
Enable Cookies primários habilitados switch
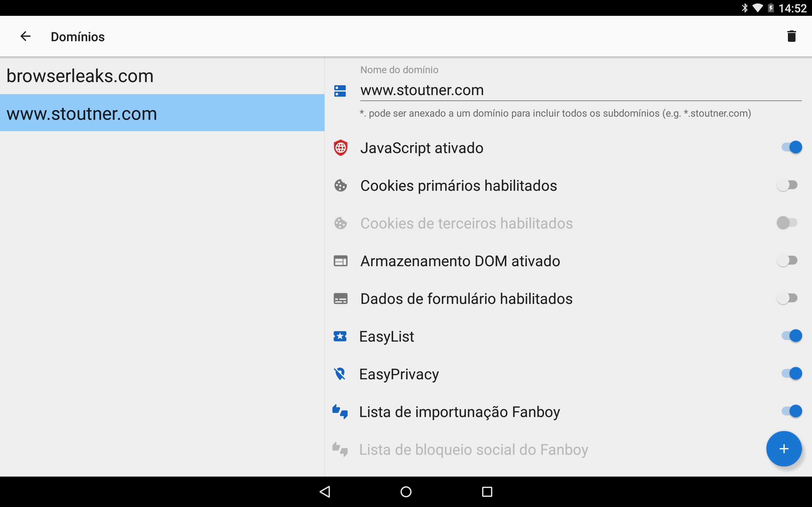pyautogui.click(x=787, y=185)
